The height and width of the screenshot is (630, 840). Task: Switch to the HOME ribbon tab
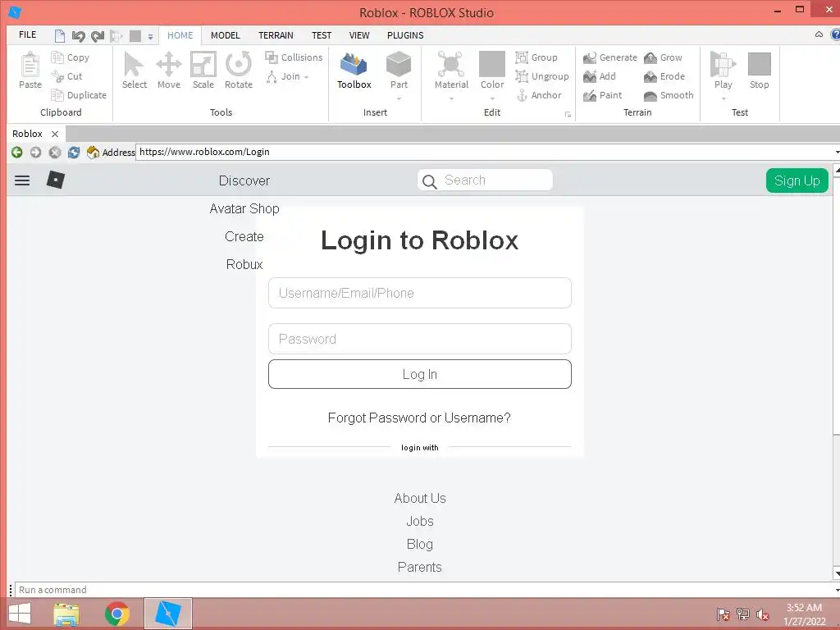click(180, 35)
